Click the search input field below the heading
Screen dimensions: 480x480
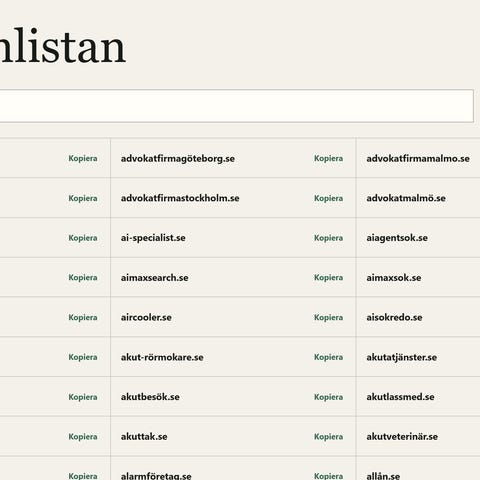pyautogui.click(x=236, y=106)
